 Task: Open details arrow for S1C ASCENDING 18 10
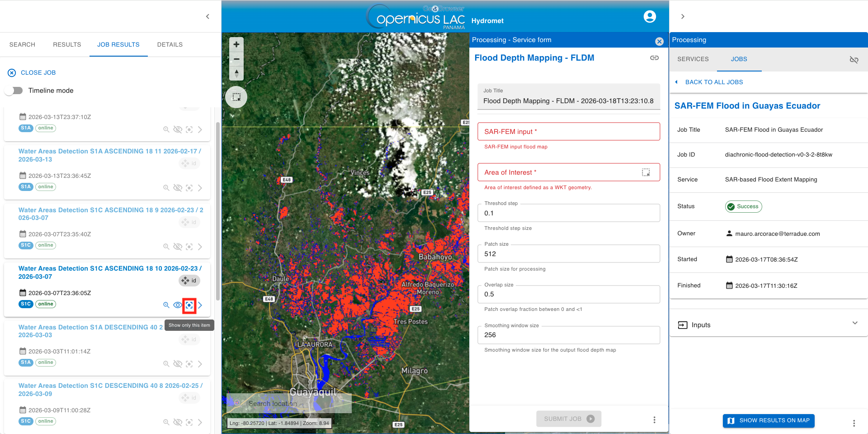pyautogui.click(x=200, y=305)
